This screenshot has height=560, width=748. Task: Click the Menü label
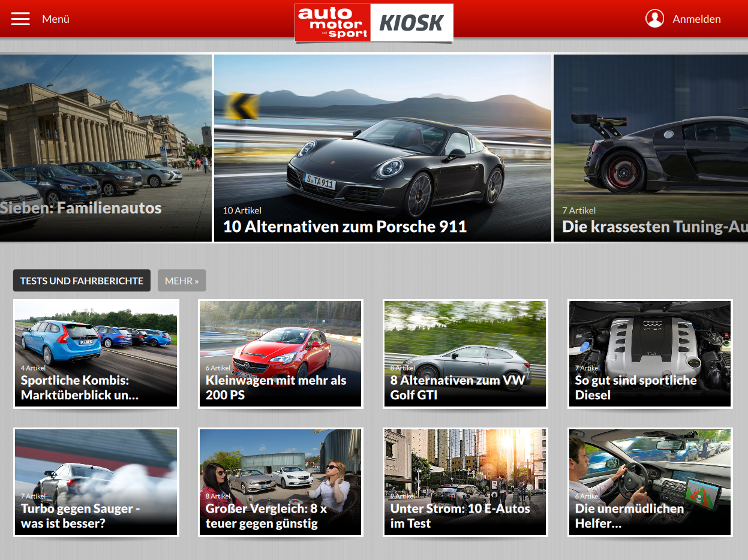click(x=56, y=19)
